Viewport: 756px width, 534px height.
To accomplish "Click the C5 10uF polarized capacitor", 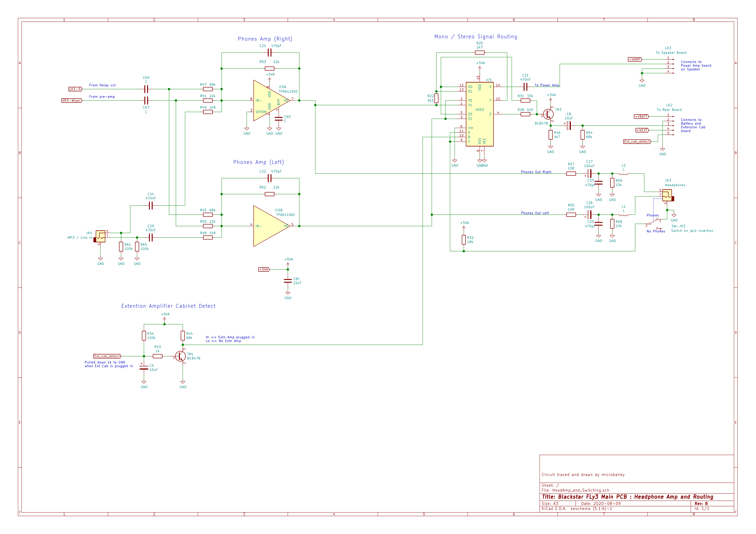I will coord(144,368).
